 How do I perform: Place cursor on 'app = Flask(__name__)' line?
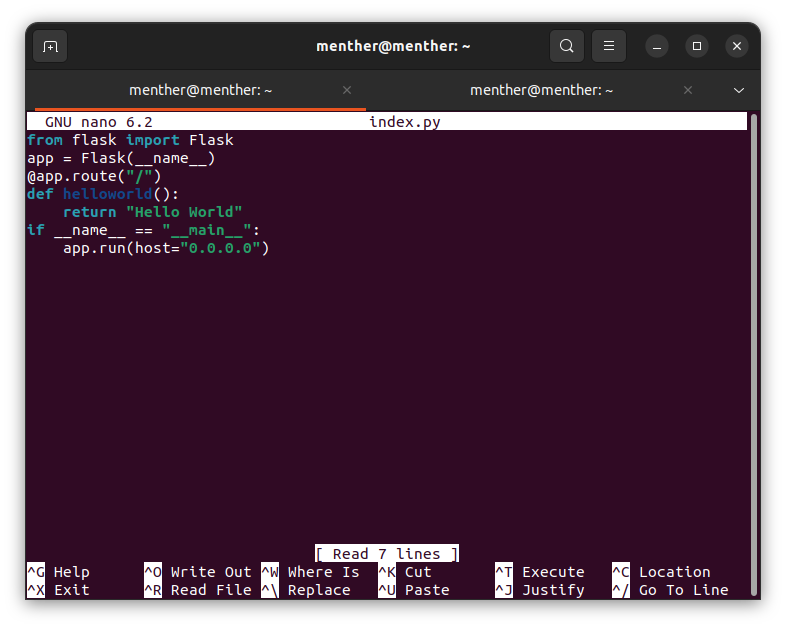pos(121,158)
